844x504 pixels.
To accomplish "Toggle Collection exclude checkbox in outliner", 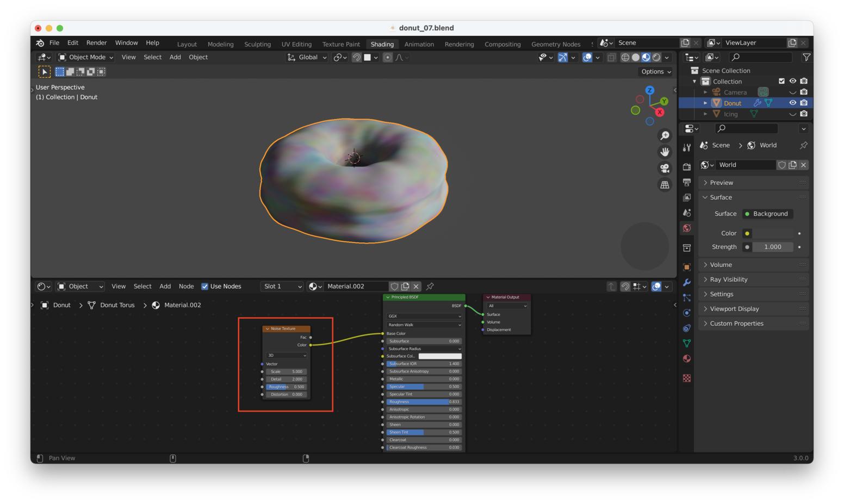I will [781, 81].
